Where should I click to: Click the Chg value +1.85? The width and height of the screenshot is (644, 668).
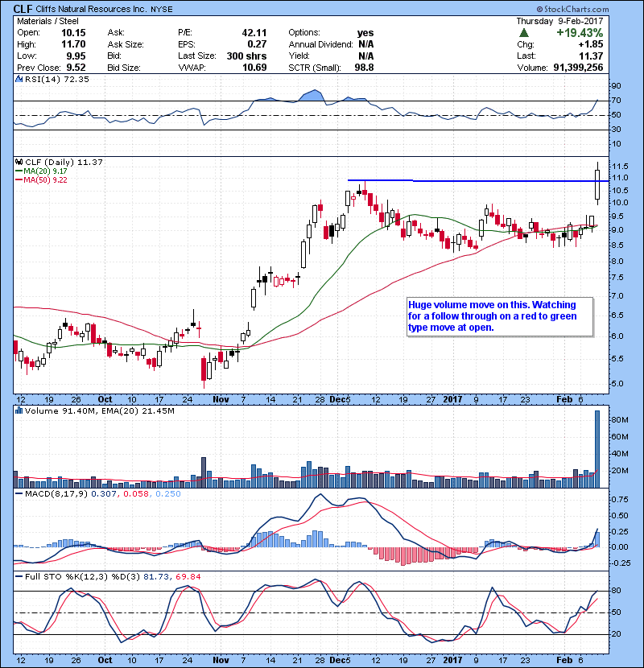pyautogui.click(x=590, y=44)
